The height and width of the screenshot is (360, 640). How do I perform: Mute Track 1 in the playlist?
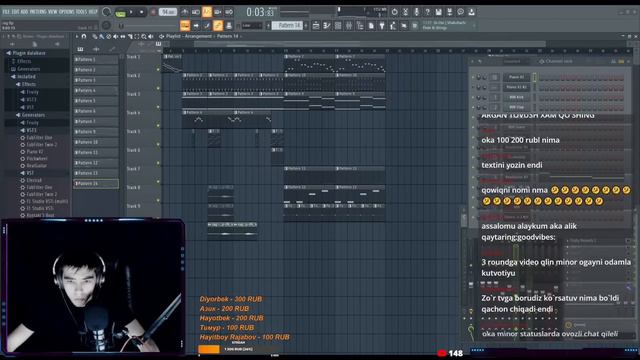(x=158, y=69)
